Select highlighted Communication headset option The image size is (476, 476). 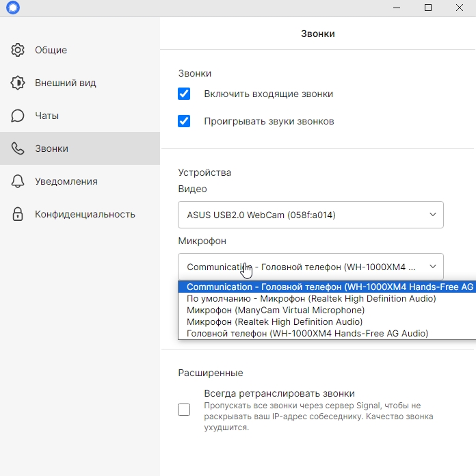click(327, 287)
